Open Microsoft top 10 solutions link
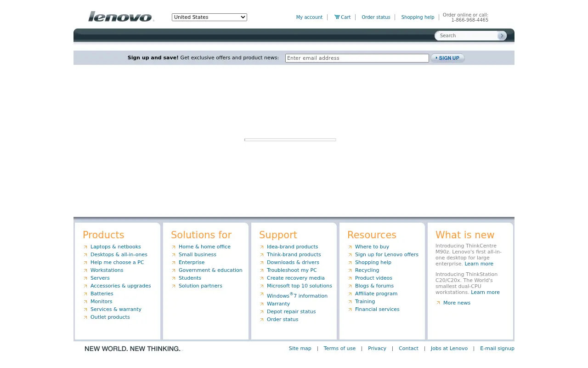The image size is (588, 368). click(x=300, y=286)
